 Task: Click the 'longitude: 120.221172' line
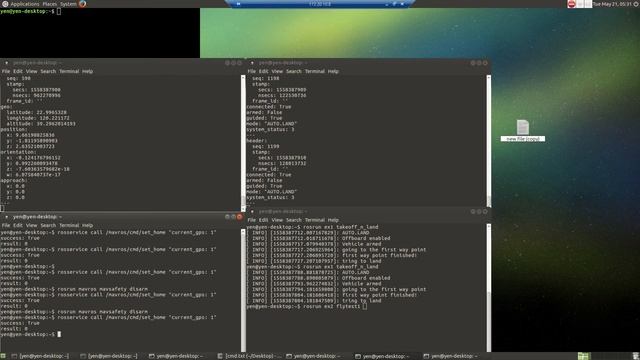pyautogui.click(x=38, y=118)
